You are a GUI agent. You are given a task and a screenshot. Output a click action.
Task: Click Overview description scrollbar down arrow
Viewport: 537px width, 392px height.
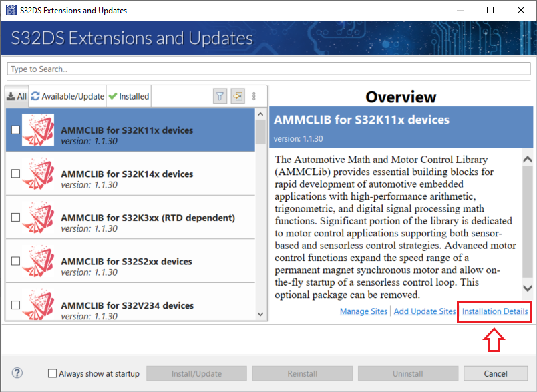(528, 288)
